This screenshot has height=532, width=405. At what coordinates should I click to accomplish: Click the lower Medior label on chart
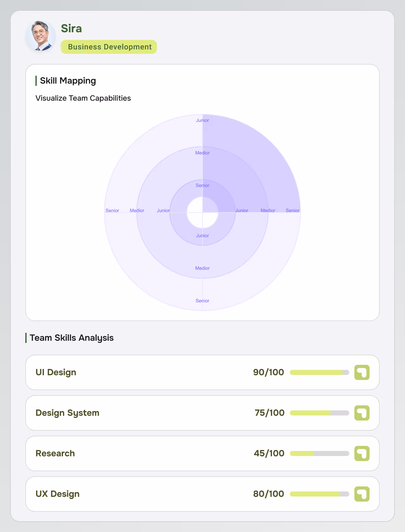pos(202,268)
